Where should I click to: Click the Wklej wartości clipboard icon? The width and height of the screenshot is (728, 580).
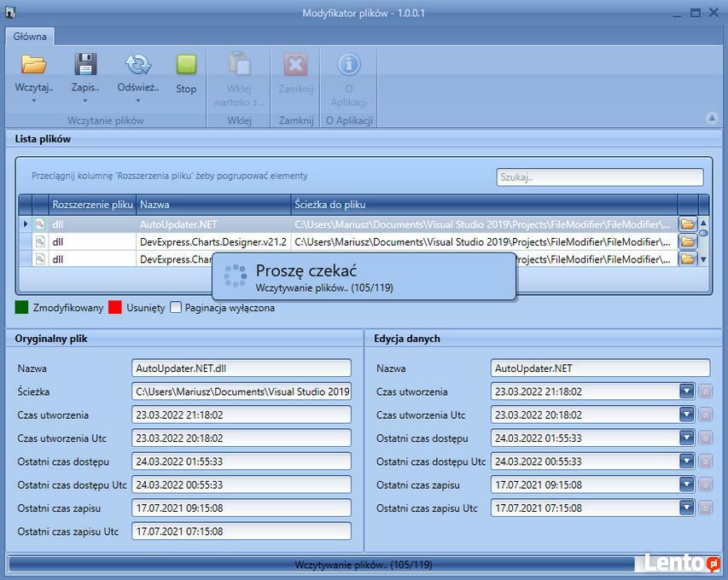click(239, 65)
